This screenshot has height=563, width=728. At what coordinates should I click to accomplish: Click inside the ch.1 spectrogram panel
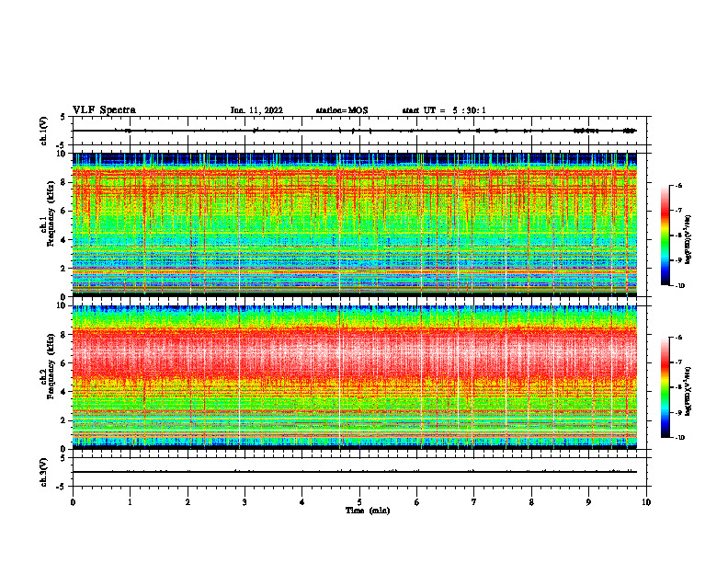click(355, 224)
